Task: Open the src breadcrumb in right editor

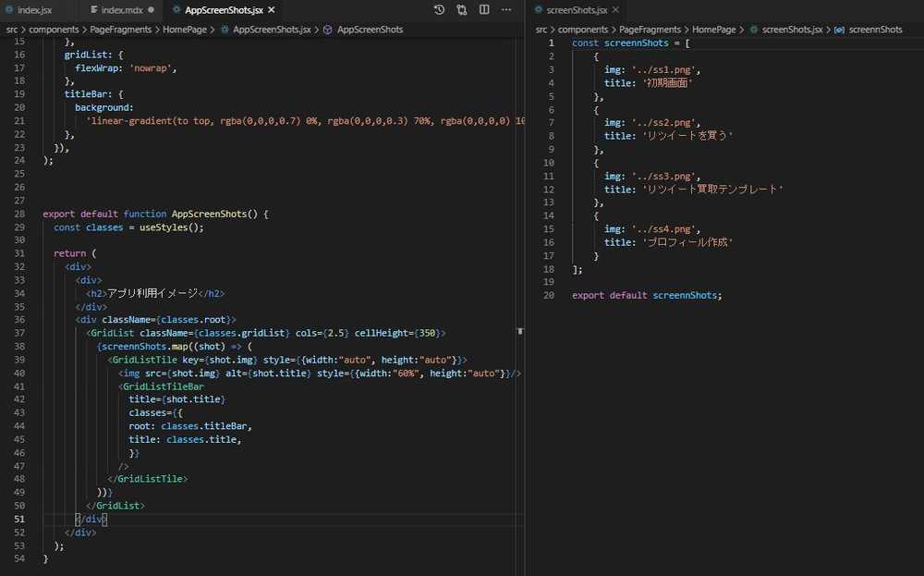Action: 541,30
